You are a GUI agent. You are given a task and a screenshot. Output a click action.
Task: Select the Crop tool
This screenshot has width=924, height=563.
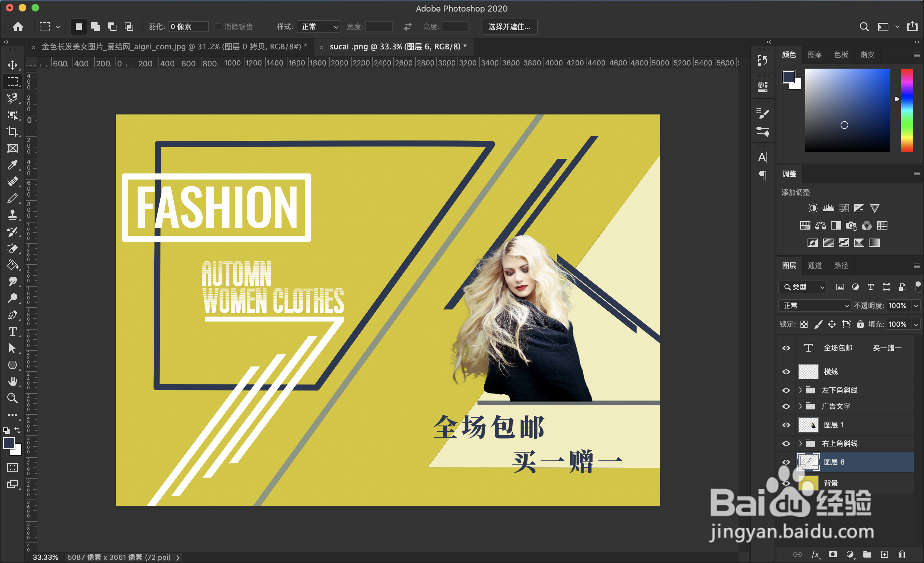[13, 131]
